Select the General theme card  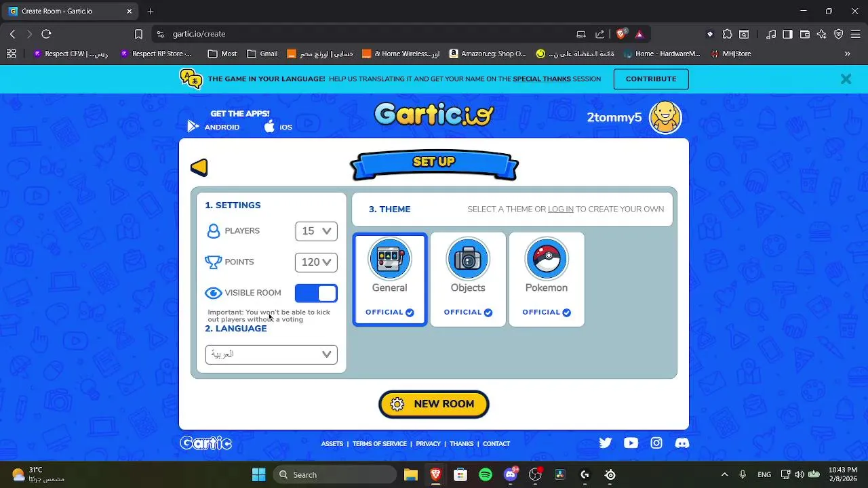point(390,279)
